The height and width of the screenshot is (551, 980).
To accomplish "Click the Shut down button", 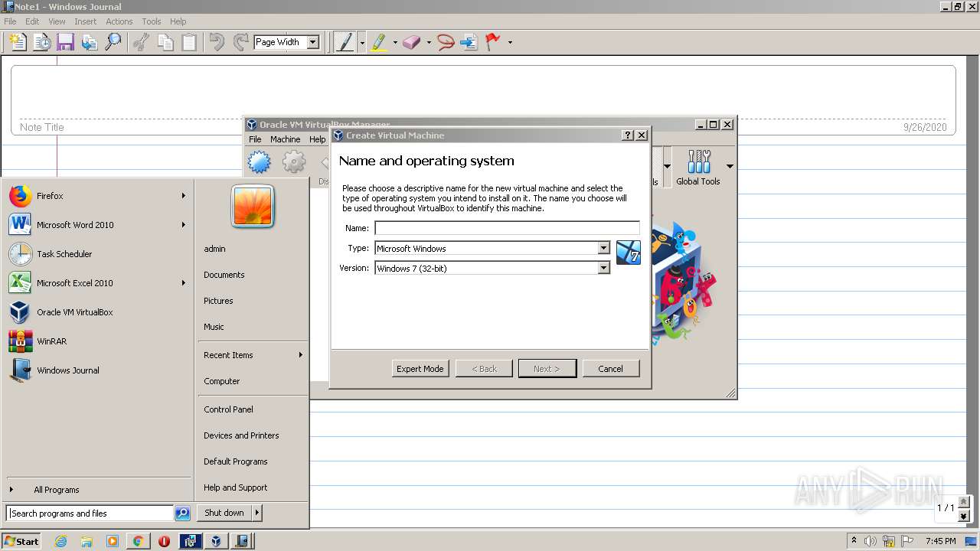I will 224,513.
